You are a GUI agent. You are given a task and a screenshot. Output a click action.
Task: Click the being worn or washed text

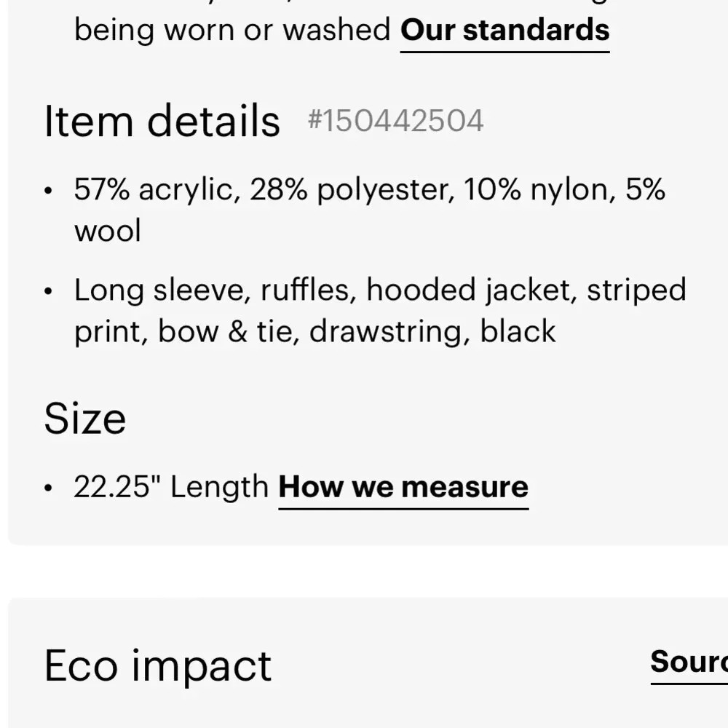[x=233, y=30]
